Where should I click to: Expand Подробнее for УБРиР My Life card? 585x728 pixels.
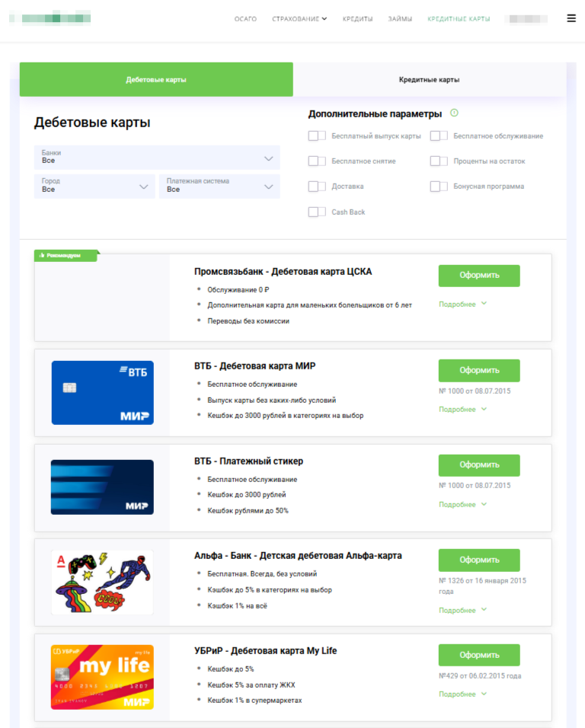tap(463, 694)
